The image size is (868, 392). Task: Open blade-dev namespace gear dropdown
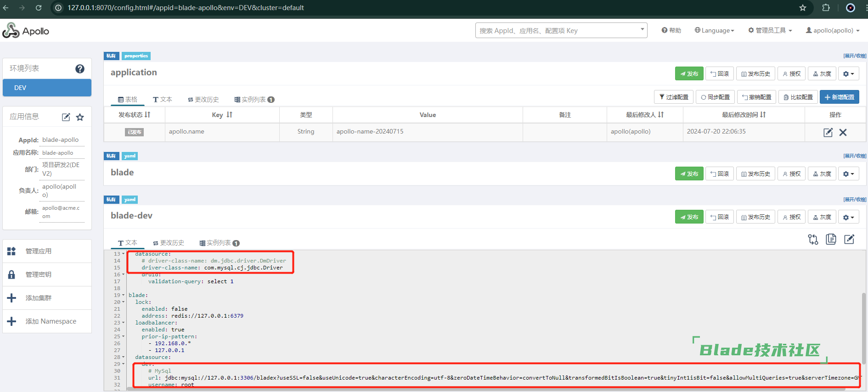coord(848,217)
